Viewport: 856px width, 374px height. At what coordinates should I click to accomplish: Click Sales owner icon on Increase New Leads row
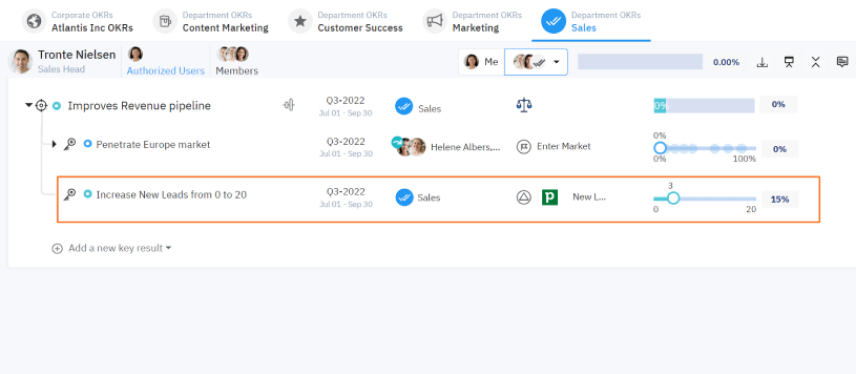click(405, 197)
